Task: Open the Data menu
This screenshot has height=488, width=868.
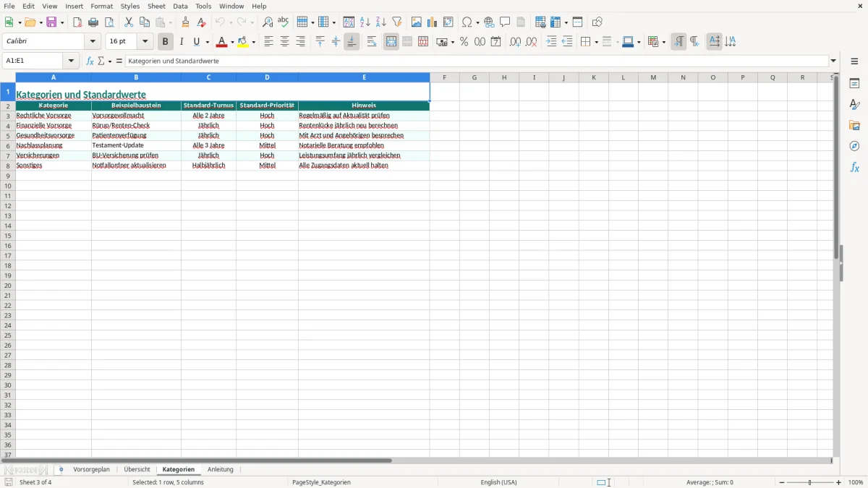Action: pyautogui.click(x=180, y=6)
